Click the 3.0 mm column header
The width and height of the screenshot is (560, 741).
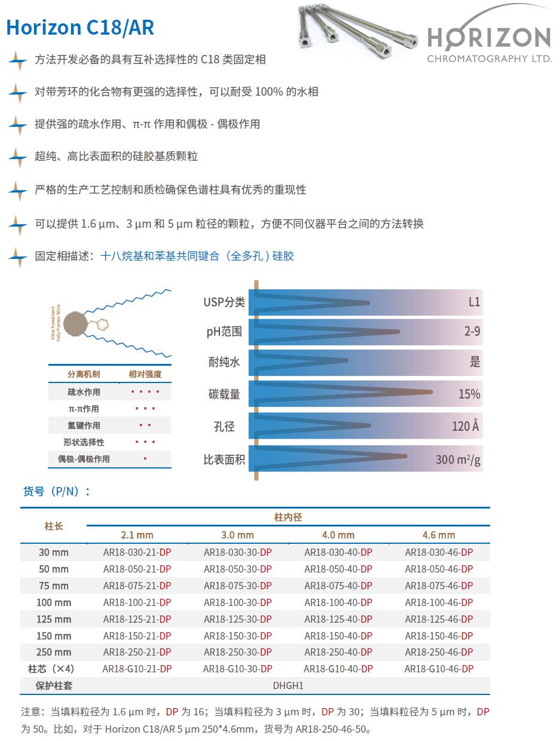pos(237,535)
